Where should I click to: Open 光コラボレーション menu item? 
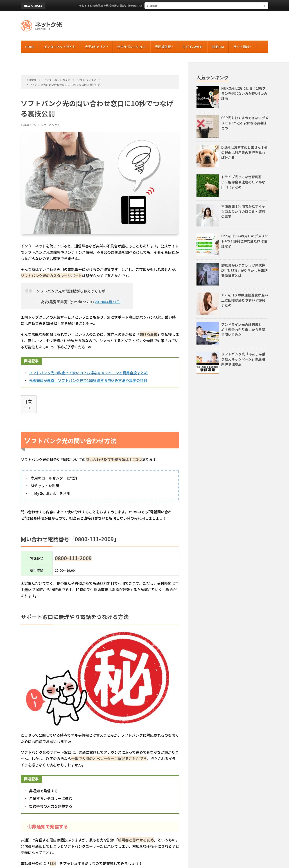pos(131,47)
